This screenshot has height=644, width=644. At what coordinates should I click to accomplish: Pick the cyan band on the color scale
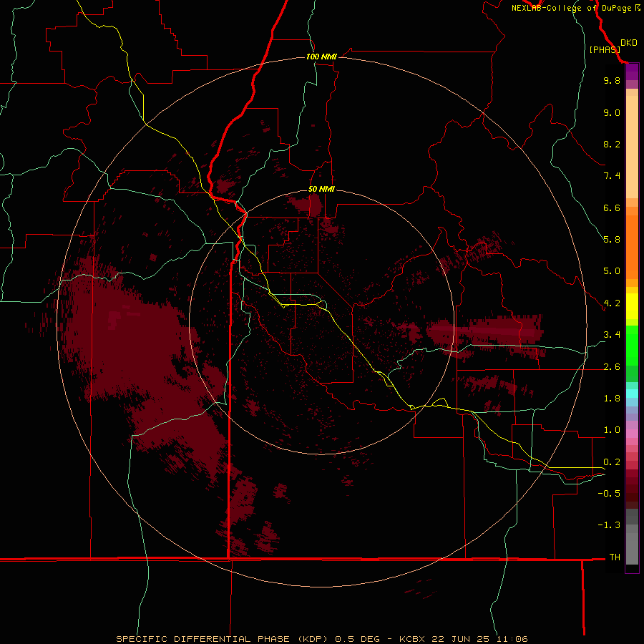coord(632,394)
